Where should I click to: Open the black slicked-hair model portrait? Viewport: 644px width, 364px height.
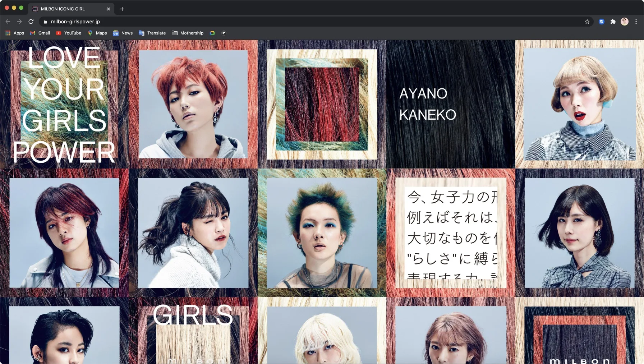(x=64, y=331)
